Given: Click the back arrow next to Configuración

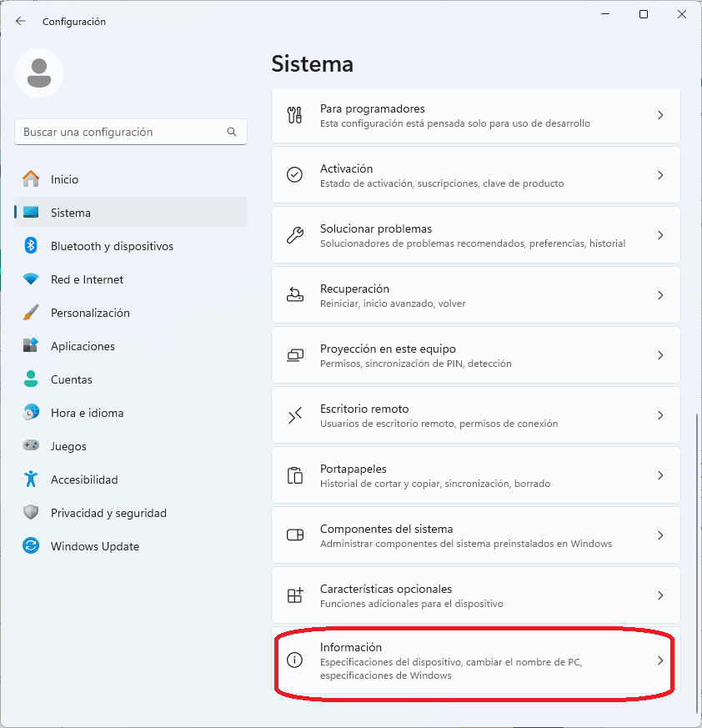Looking at the screenshot, I should 21,21.
